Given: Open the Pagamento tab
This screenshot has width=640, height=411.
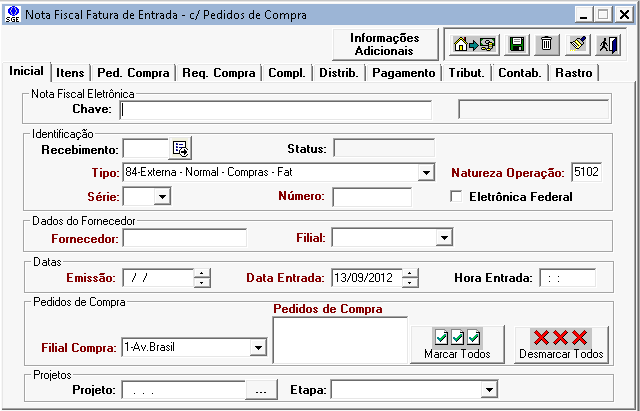Looking at the screenshot, I should pyautogui.click(x=403, y=73).
